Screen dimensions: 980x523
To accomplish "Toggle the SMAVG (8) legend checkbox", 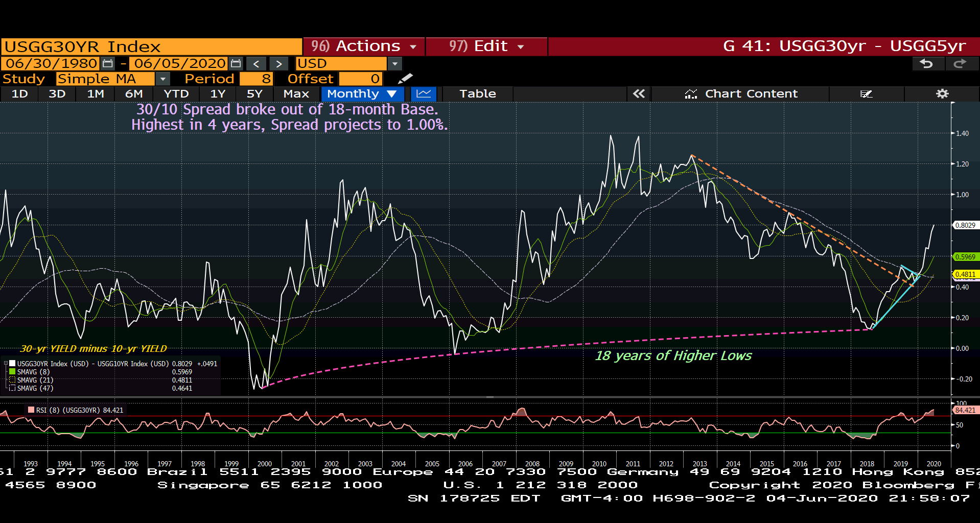I will pos(12,372).
